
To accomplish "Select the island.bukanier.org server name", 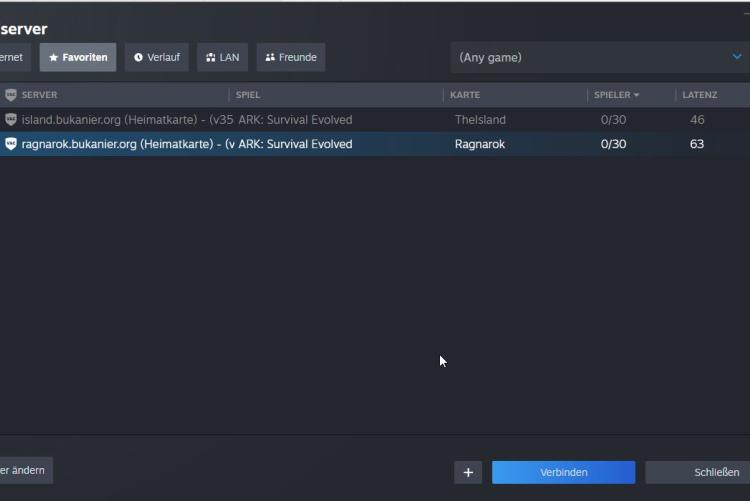I will pos(127,120).
